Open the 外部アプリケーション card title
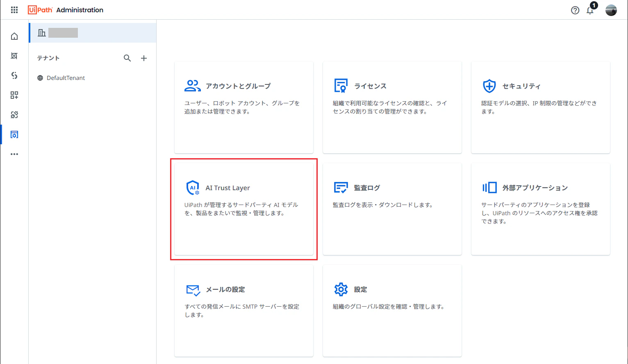 [535, 188]
